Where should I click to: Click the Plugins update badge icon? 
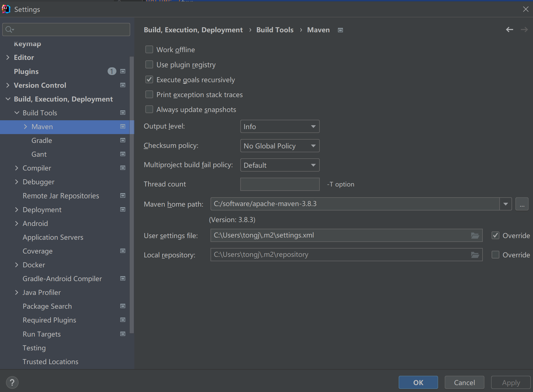point(112,71)
